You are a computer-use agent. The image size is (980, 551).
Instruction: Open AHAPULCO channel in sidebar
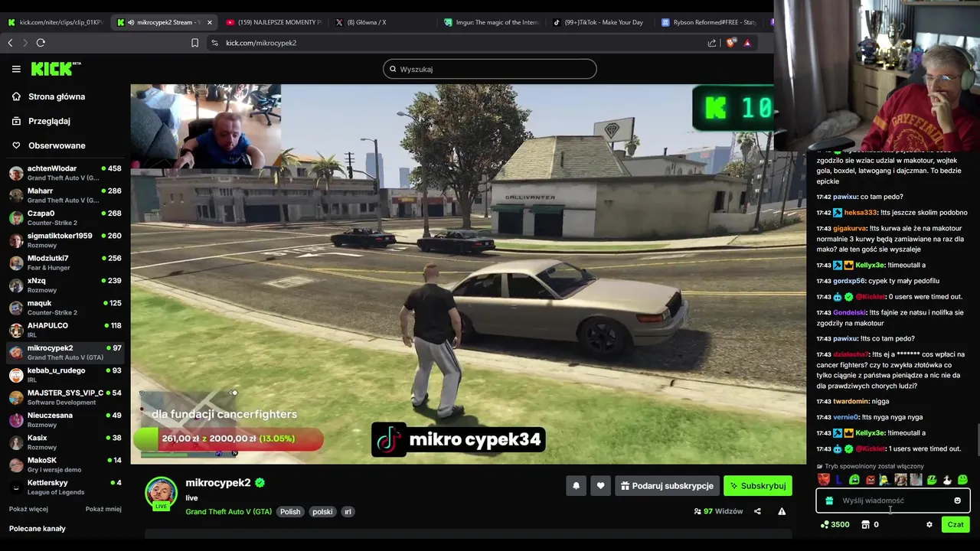click(x=65, y=330)
